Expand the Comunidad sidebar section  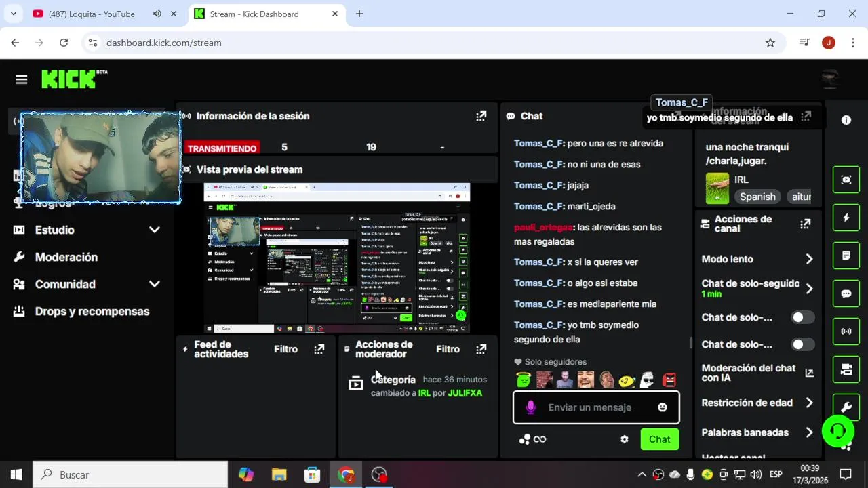[155, 284]
